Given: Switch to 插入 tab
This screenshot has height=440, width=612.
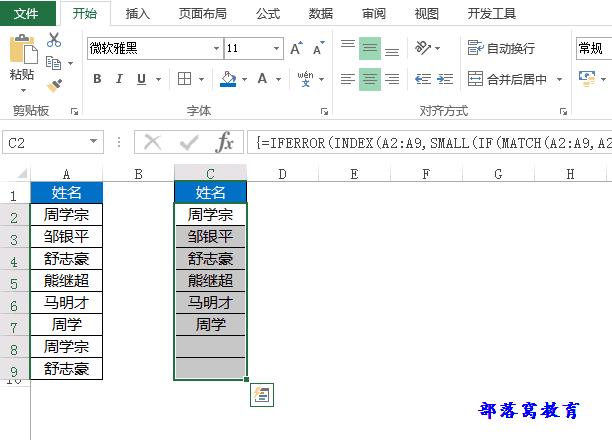Looking at the screenshot, I should click(138, 14).
